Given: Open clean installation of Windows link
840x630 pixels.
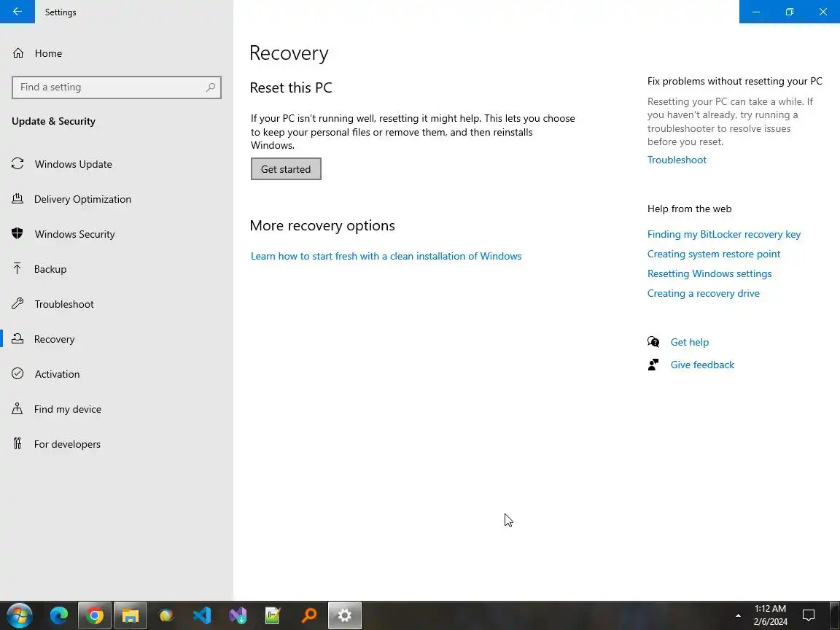Looking at the screenshot, I should point(386,256).
